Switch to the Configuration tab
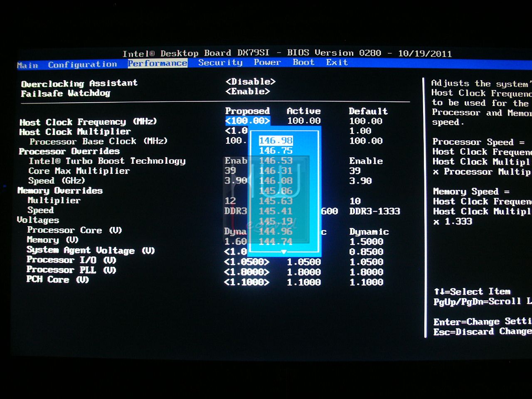The height and width of the screenshot is (399, 532). coord(82,64)
